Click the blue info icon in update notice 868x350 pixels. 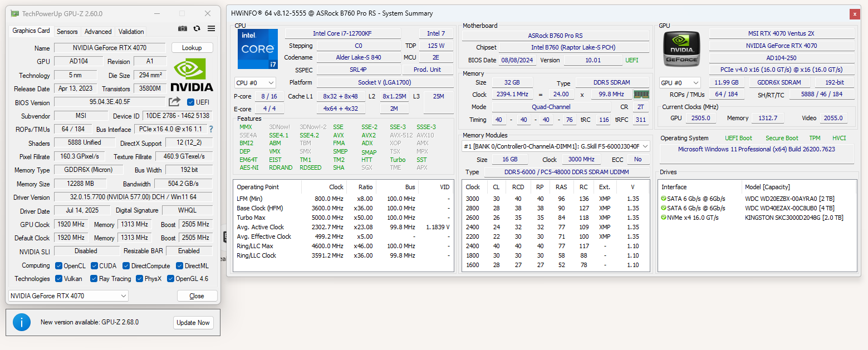22,322
